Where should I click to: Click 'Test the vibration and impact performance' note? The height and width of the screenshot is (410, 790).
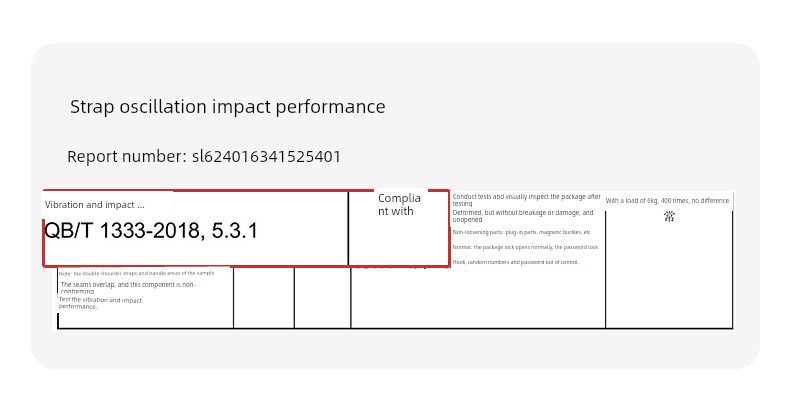pos(100,303)
